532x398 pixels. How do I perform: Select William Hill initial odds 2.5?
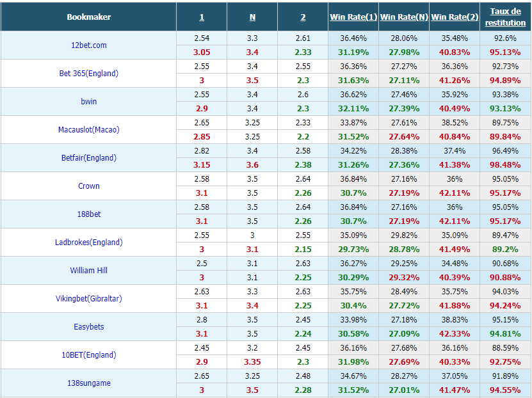coord(202,264)
